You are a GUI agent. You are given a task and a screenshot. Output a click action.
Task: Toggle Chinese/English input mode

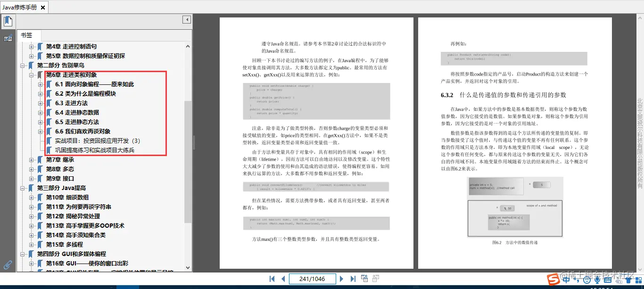(x=566, y=280)
